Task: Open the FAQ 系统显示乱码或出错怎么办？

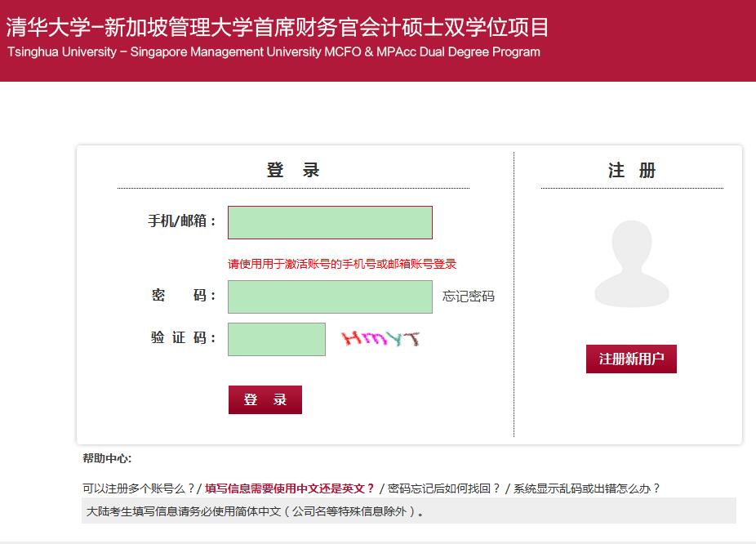Action: 586,488
